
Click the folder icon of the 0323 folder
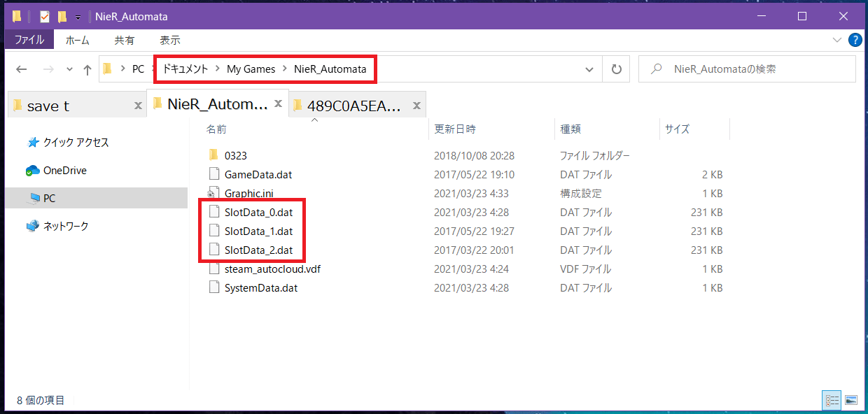(x=214, y=155)
